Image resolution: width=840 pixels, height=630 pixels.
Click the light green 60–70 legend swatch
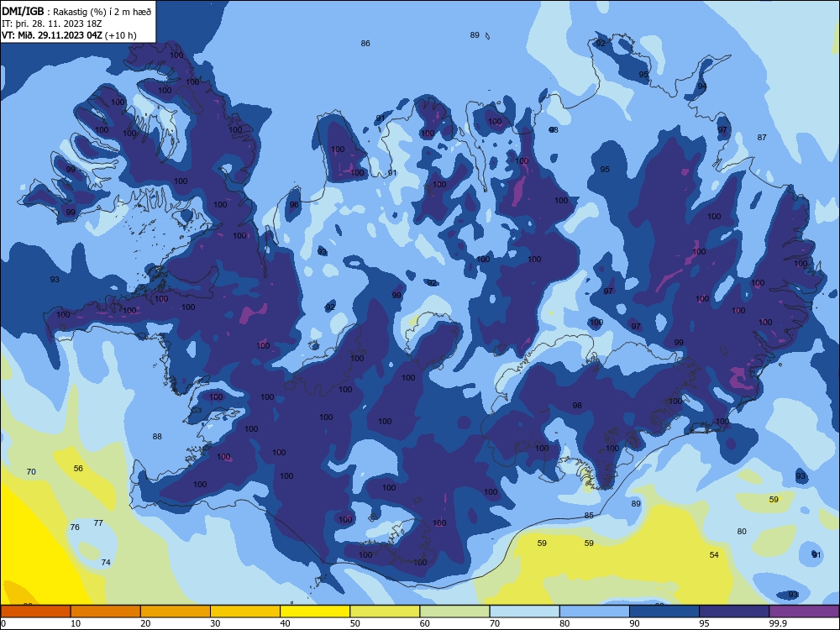point(454,612)
